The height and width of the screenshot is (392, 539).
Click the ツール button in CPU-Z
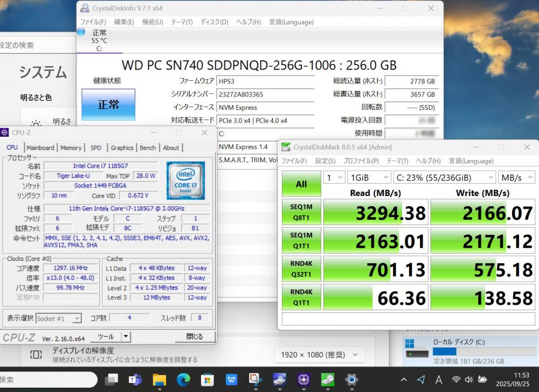click(x=106, y=337)
